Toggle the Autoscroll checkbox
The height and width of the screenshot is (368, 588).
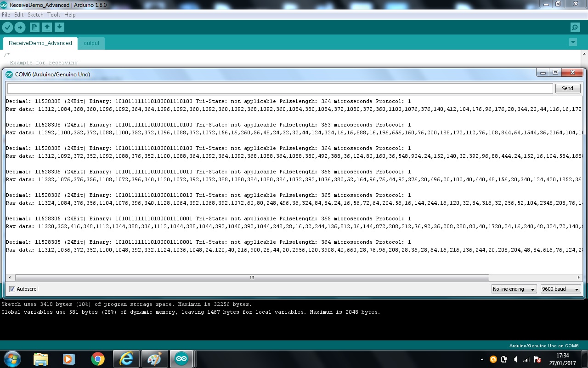tap(11, 289)
